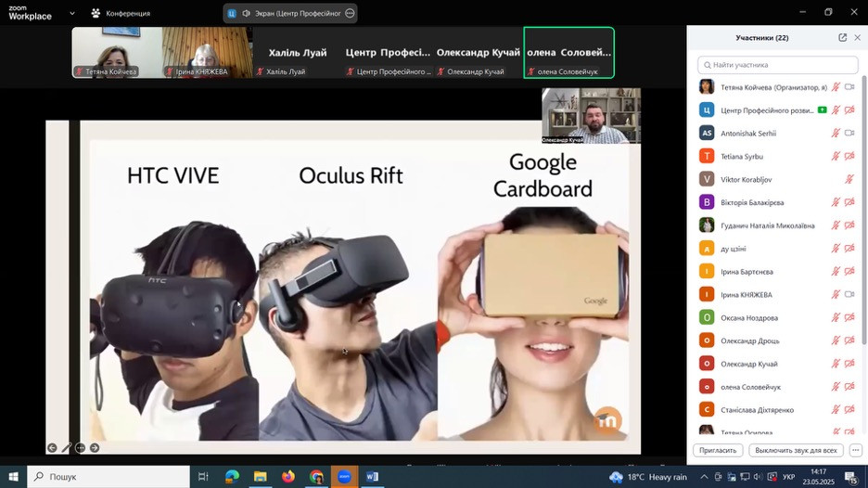Select Олександр Кучай tile in top strip
Screen dimensions: 868x488
pos(479,53)
